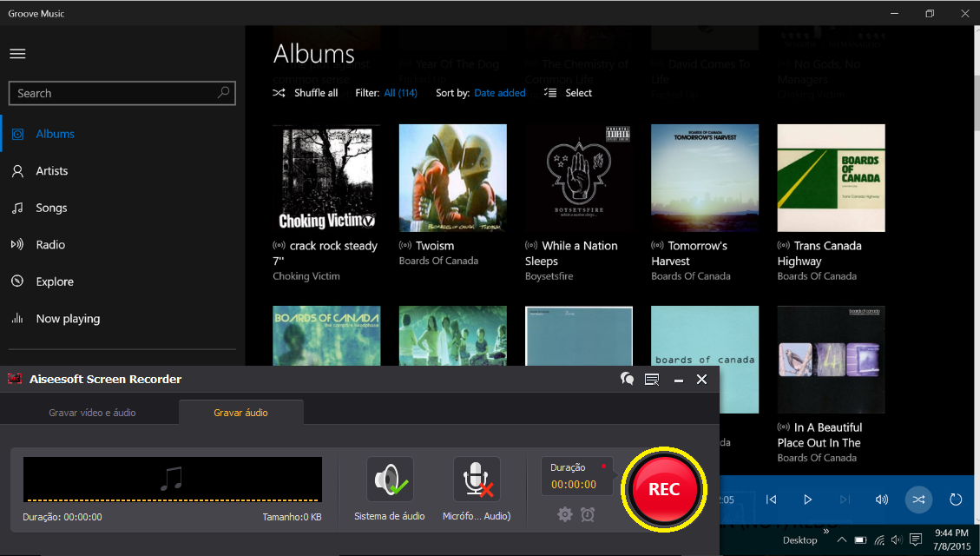The image size is (980, 556).
Task: Select the Gravar áudio tab
Action: [240, 413]
